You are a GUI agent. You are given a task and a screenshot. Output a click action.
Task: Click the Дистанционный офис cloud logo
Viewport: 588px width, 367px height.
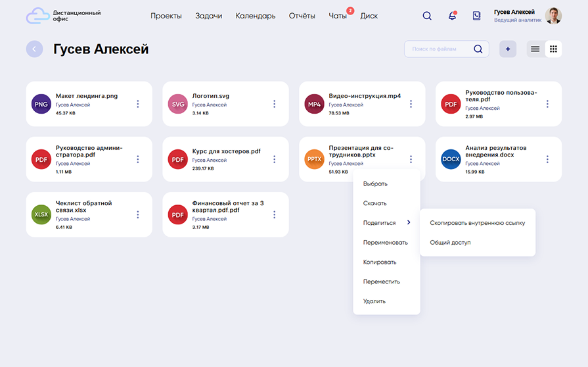click(x=37, y=16)
